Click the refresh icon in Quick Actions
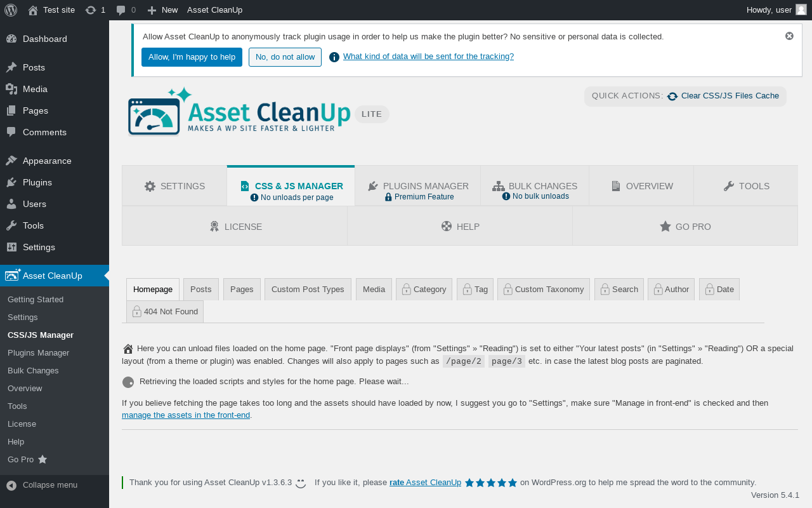The image size is (812, 508). [672, 97]
